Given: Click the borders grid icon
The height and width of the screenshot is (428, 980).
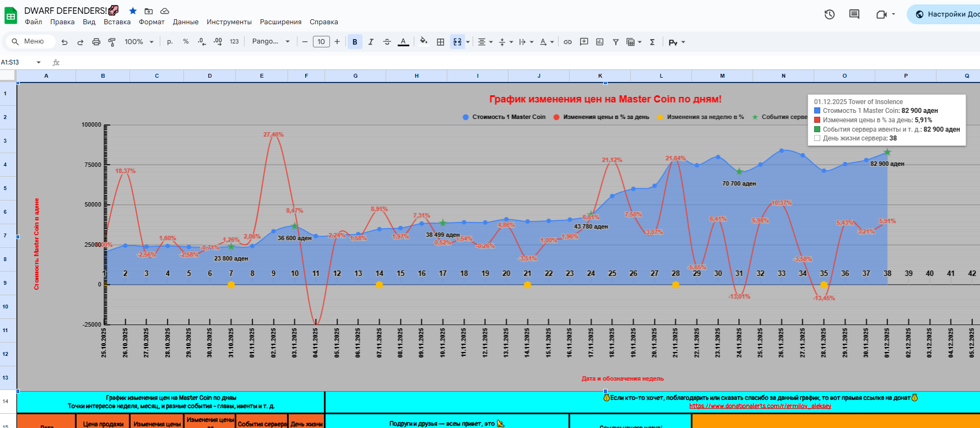Looking at the screenshot, I should [441, 42].
